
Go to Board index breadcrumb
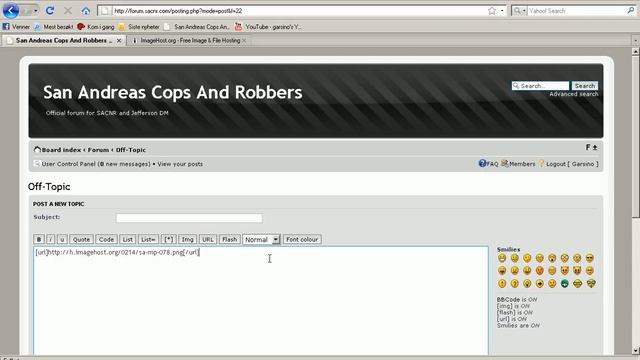click(x=61, y=150)
